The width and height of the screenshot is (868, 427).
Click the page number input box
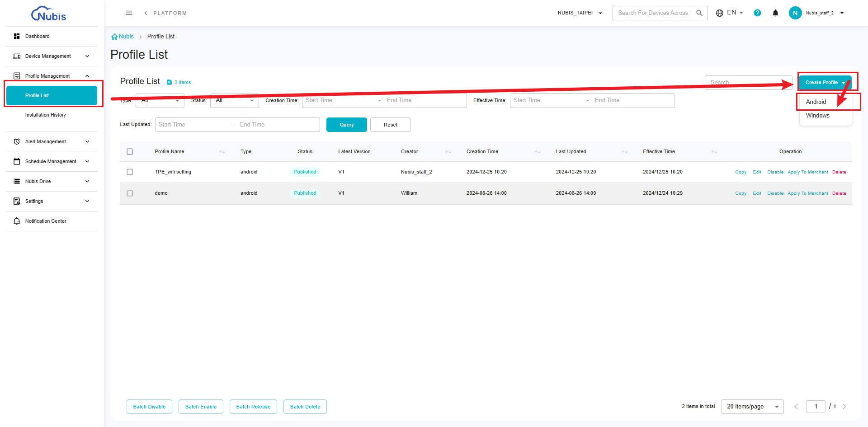click(816, 407)
